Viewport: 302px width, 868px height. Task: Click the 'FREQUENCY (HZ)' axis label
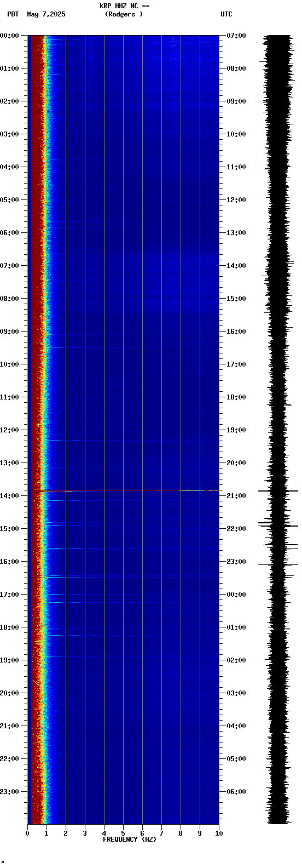(130, 840)
